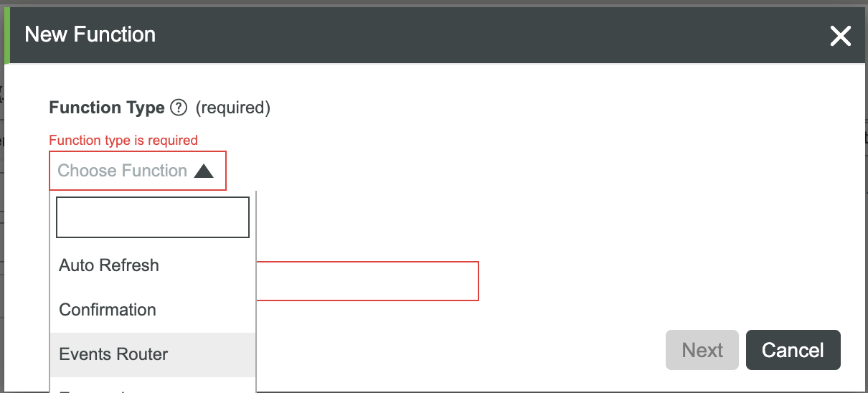Viewport: 868px width, 393px height.
Task: Select the Auto Refresh function option
Action: click(109, 265)
